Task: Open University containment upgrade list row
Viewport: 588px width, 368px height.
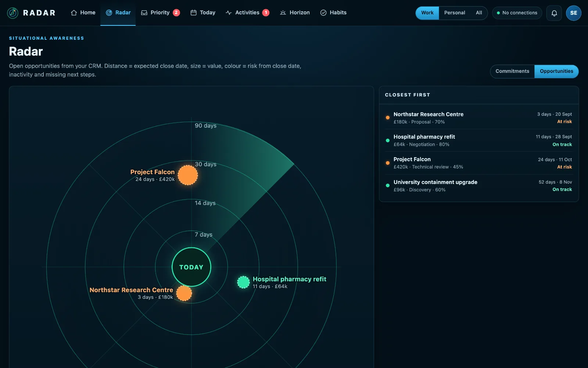Action: (x=479, y=185)
